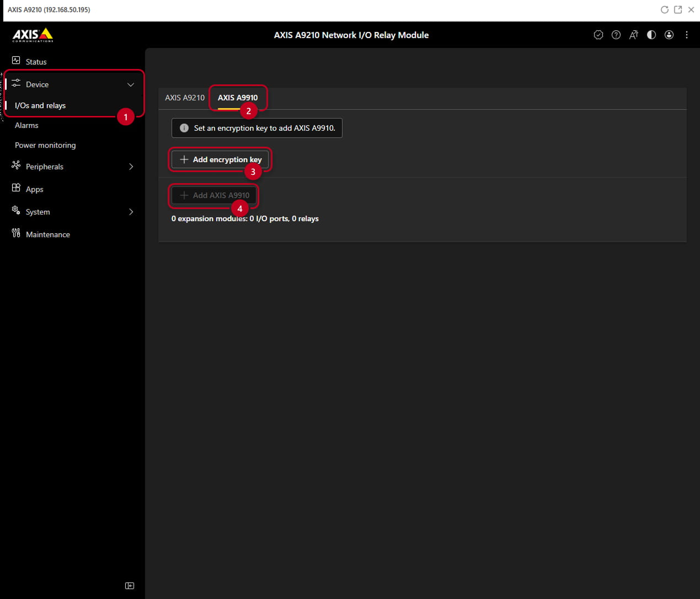Screen dimensions: 700x599
Task: Click the System gears icon in sidebar
Action: click(16, 211)
